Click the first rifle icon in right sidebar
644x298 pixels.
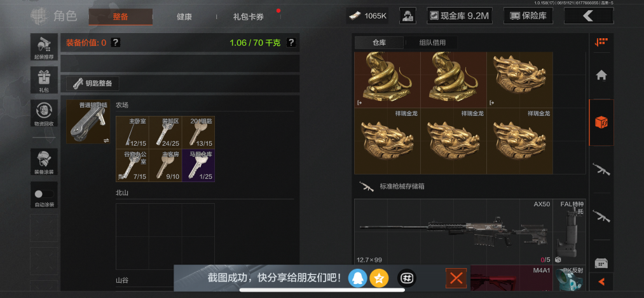601,169
